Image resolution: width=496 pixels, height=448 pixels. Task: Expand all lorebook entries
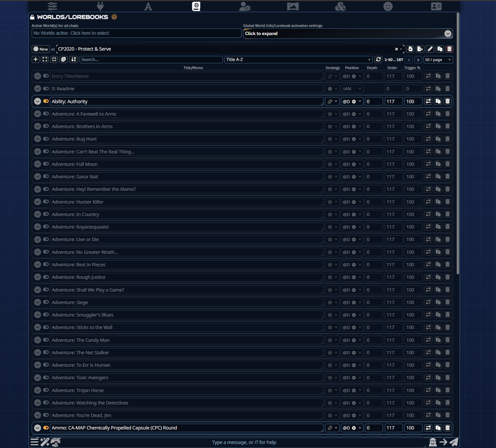[x=45, y=59]
